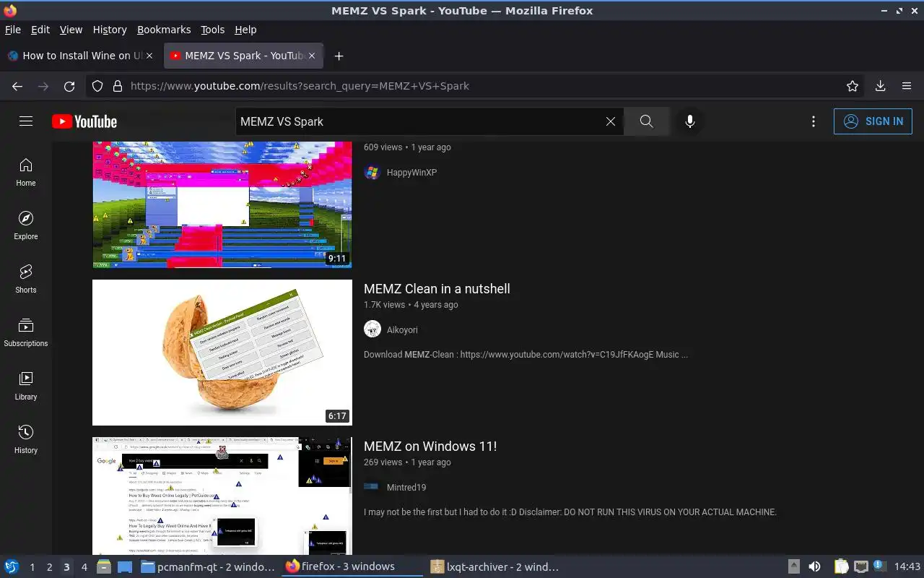924x578 pixels.
Task: Reload the current page
Action: (x=69, y=86)
